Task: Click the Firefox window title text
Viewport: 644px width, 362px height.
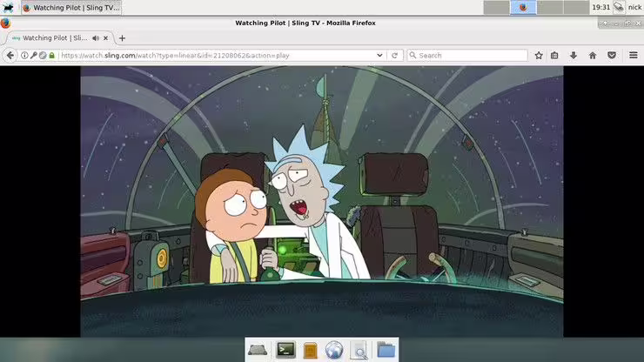Action: pos(305,23)
